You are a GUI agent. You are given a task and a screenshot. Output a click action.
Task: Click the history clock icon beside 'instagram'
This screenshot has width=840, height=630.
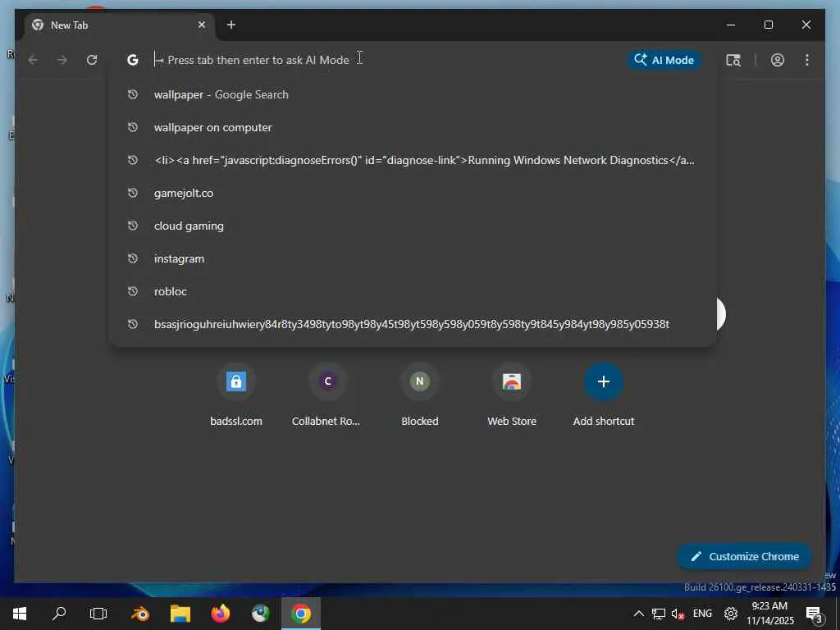pos(132,258)
